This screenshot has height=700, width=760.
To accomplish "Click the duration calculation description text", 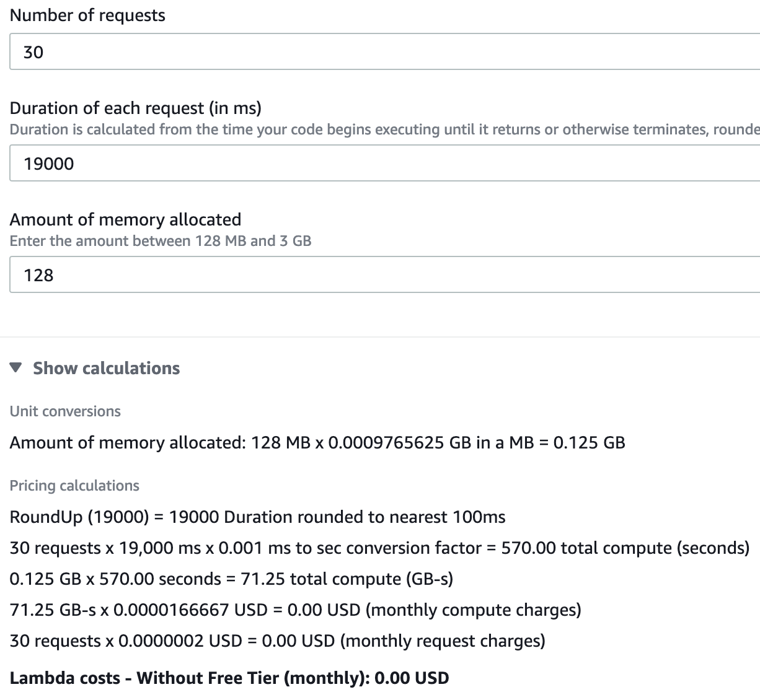I will point(384,129).
